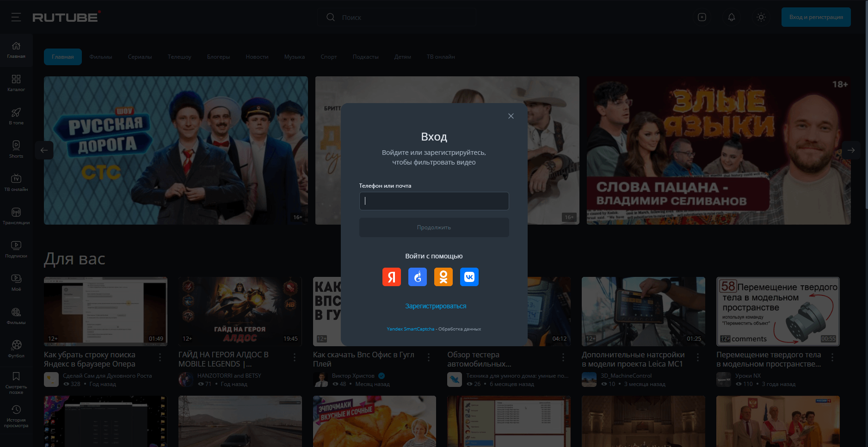Open Каталог in the sidebar

point(16,84)
